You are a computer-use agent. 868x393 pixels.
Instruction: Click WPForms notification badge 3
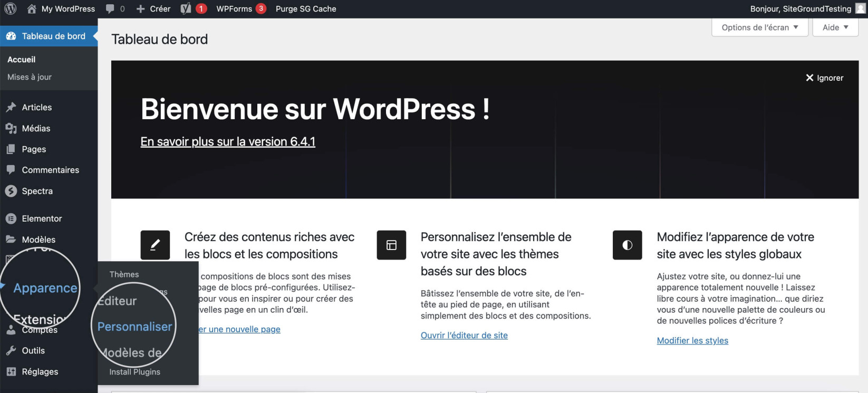tap(261, 8)
